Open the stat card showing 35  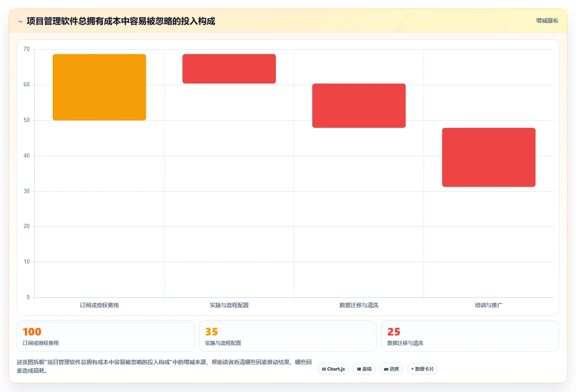coord(288,336)
